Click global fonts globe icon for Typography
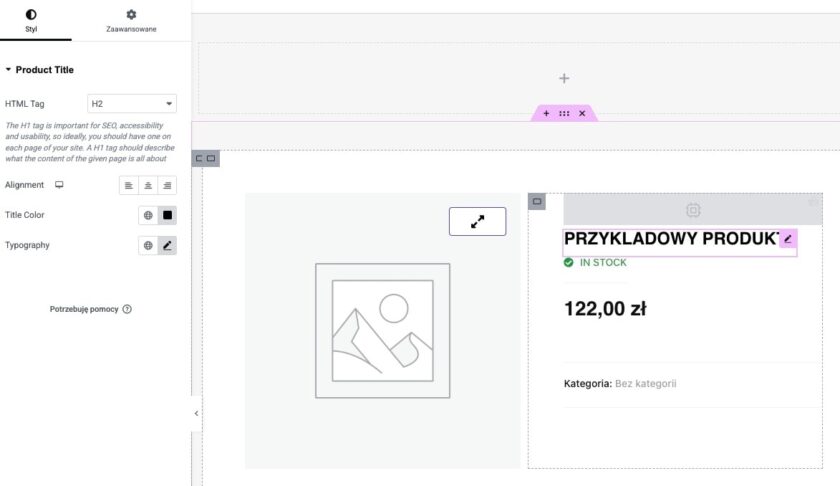 point(148,245)
